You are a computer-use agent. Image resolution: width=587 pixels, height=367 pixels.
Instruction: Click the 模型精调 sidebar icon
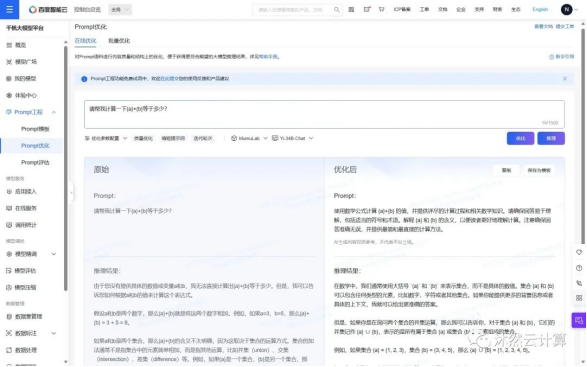(x=9, y=254)
